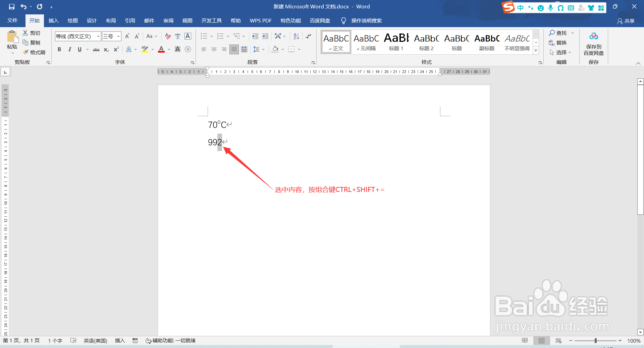Expand numbering list style options
The image size is (644, 348).
228,36
